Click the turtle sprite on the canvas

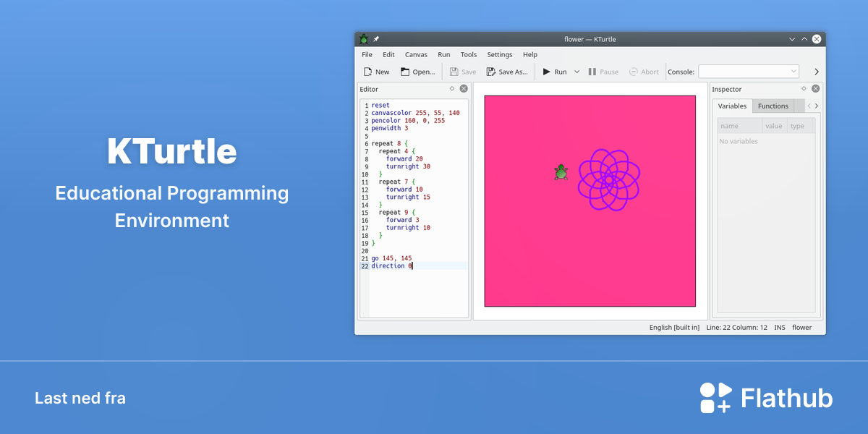(561, 172)
